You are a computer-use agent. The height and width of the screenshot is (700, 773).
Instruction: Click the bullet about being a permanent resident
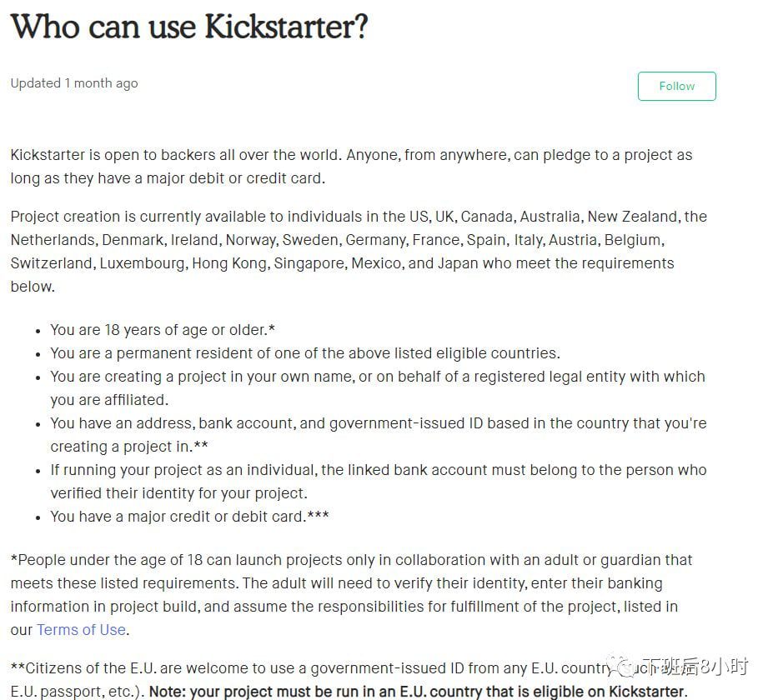click(305, 353)
